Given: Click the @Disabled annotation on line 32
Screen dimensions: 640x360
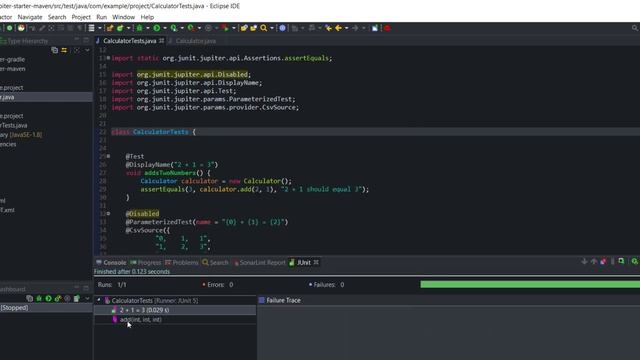Looking at the screenshot, I should [142, 213].
